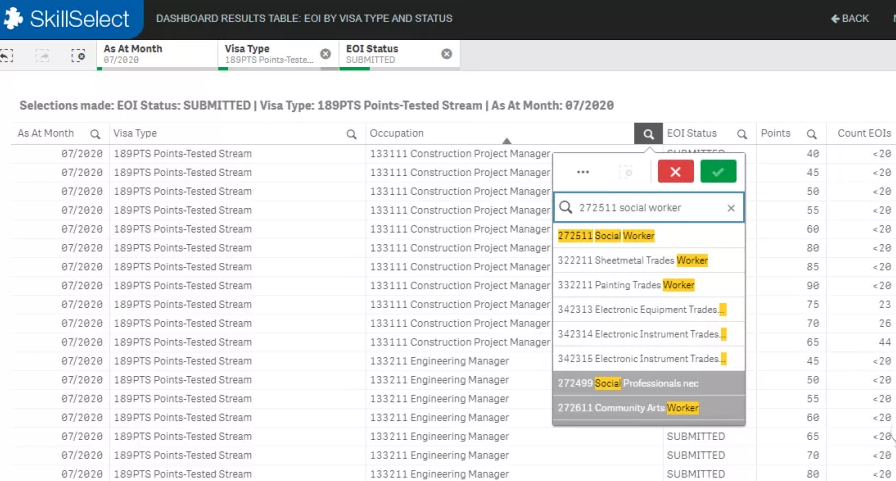Clear the EOI Status selection chip
Image resolution: width=896 pixels, height=481 pixels.
coord(446,54)
